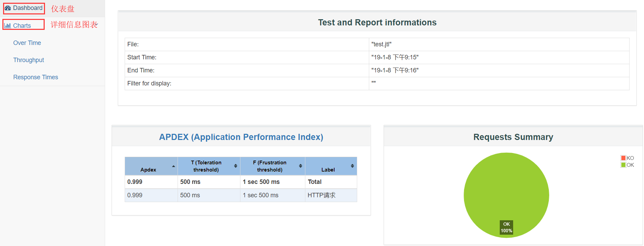The width and height of the screenshot is (644, 246).
Task: Sort by Frustration threshold column arrows
Action: coord(301,166)
